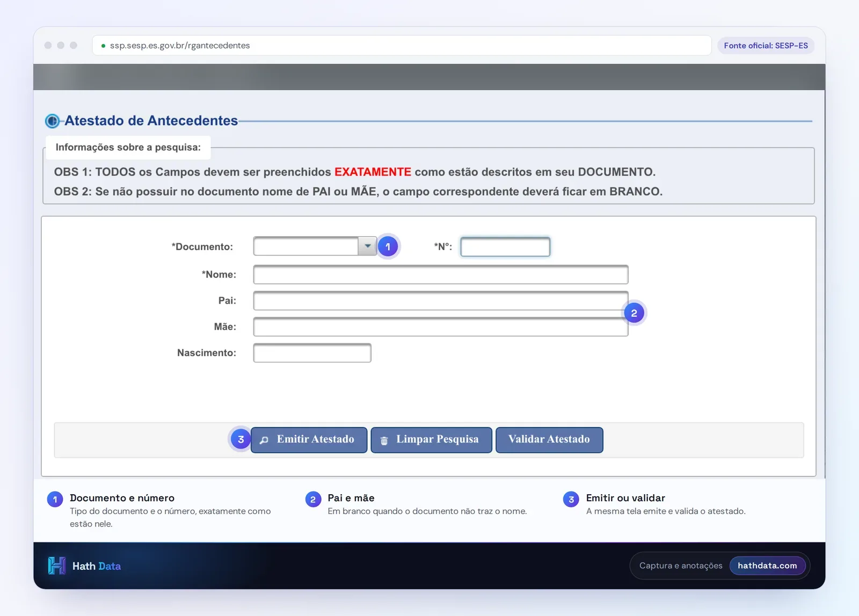Open the hathdata.com link
Image resolution: width=859 pixels, height=616 pixels.
(767, 566)
